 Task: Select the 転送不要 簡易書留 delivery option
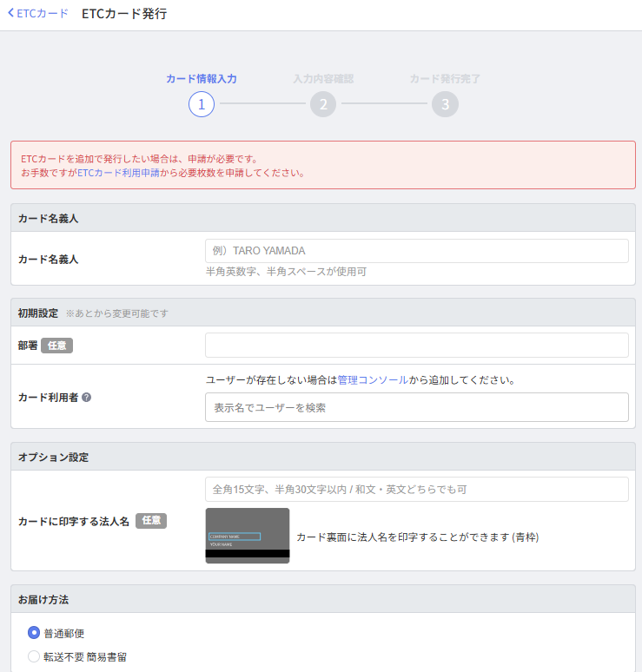click(34, 656)
